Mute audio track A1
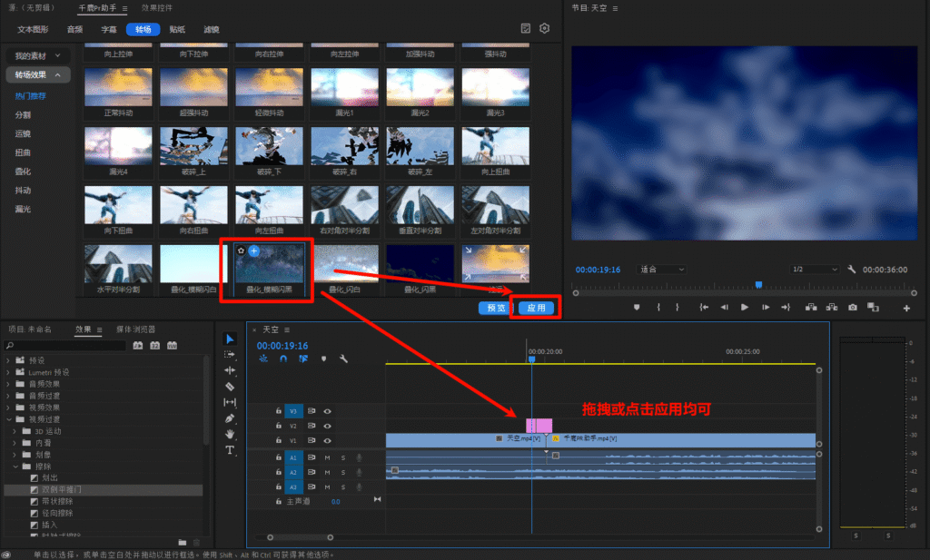Image resolution: width=930 pixels, height=560 pixels. (x=327, y=457)
